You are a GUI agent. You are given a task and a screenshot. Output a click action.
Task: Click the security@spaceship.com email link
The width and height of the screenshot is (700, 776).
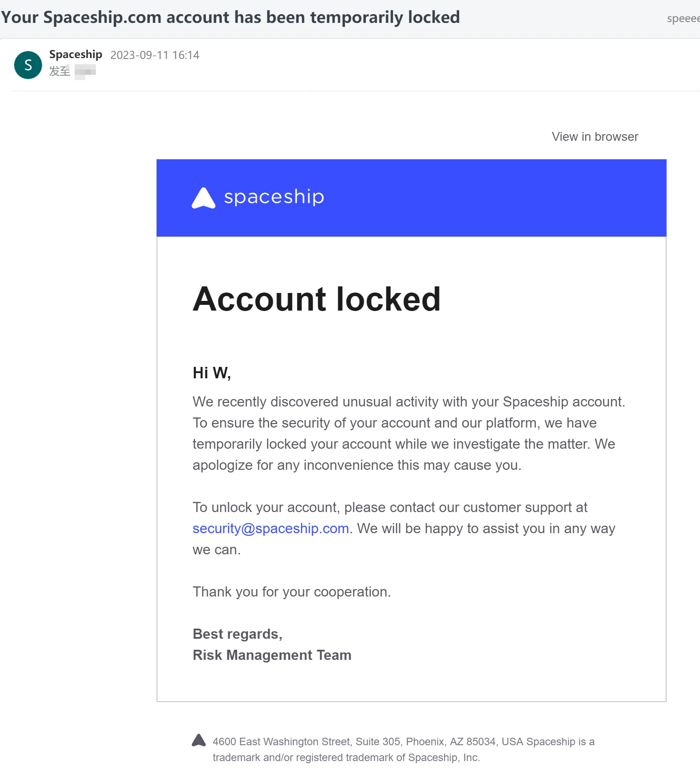pyautogui.click(x=270, y=528)
